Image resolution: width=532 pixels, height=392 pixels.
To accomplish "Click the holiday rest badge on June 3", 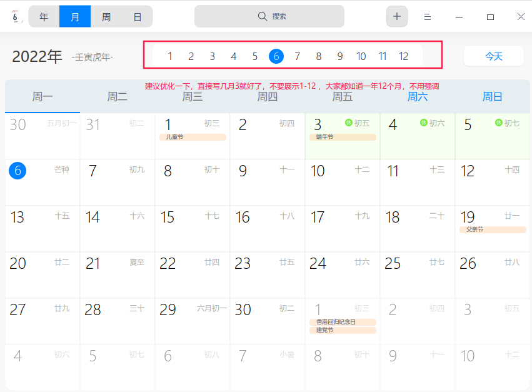I will click(x=348, y=123).
